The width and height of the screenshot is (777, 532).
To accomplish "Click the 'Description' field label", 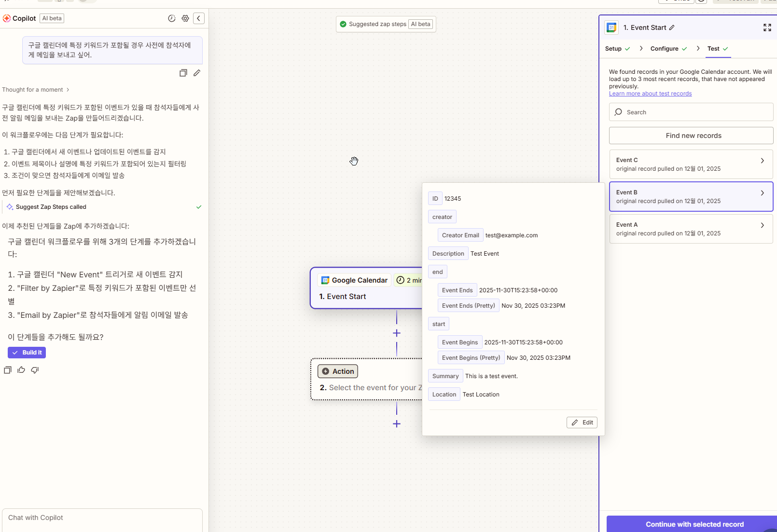I will pos(448,254).
